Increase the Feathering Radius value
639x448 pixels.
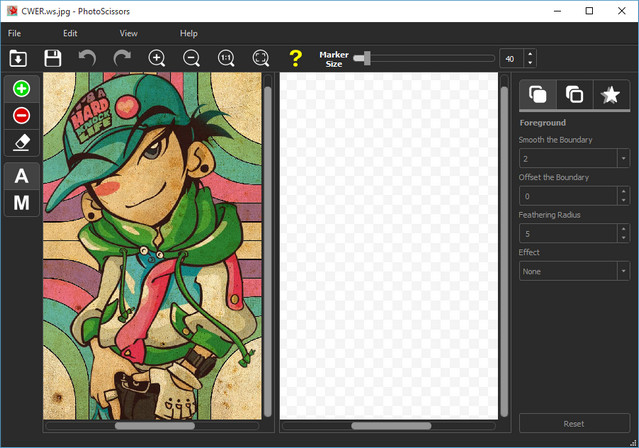coord(622,229)
